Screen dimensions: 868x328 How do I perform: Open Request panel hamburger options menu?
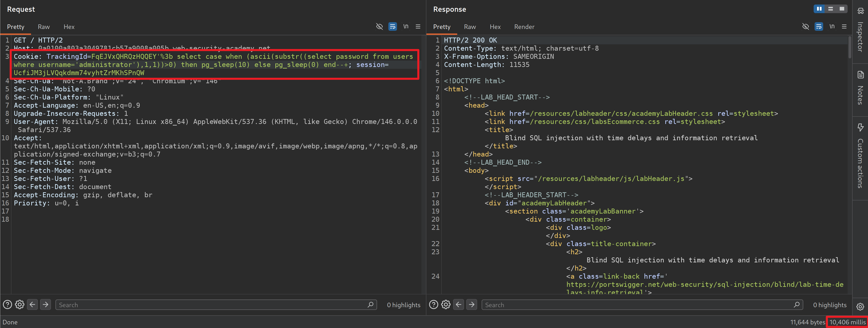point(418,26)
